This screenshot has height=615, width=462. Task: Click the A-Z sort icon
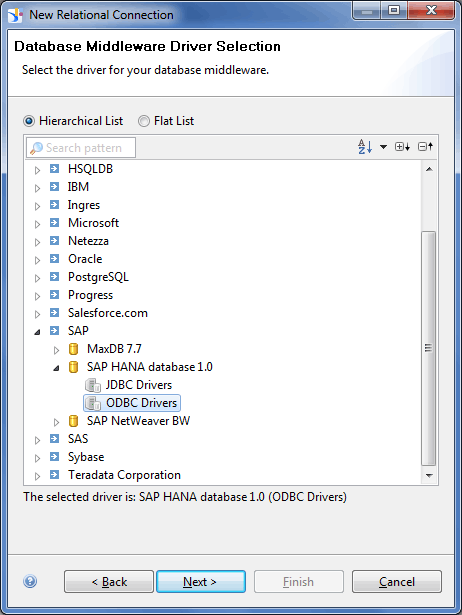click(365, 147)
